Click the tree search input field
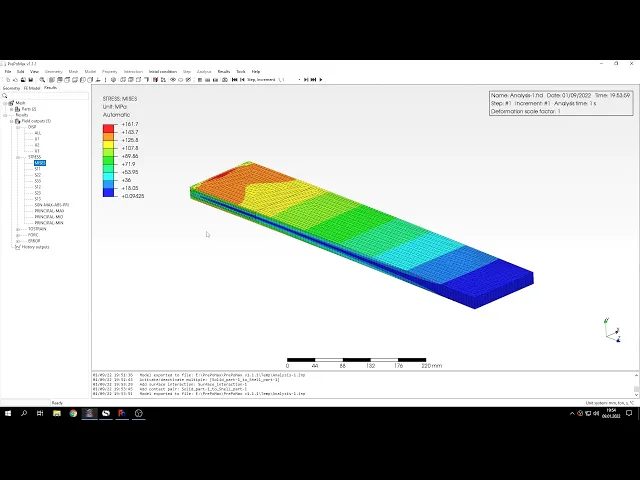 coord(46,96)
